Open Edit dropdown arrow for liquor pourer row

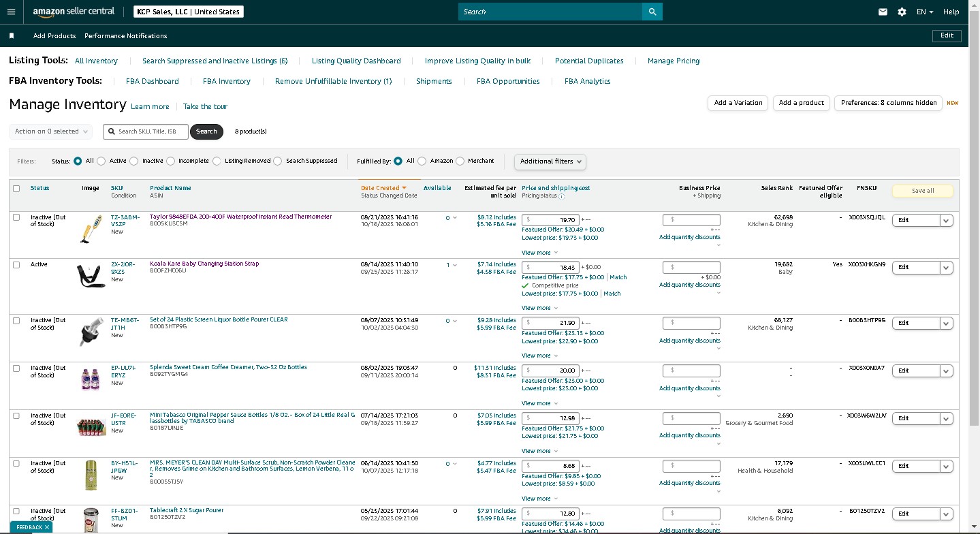click(x=946, y=324)
